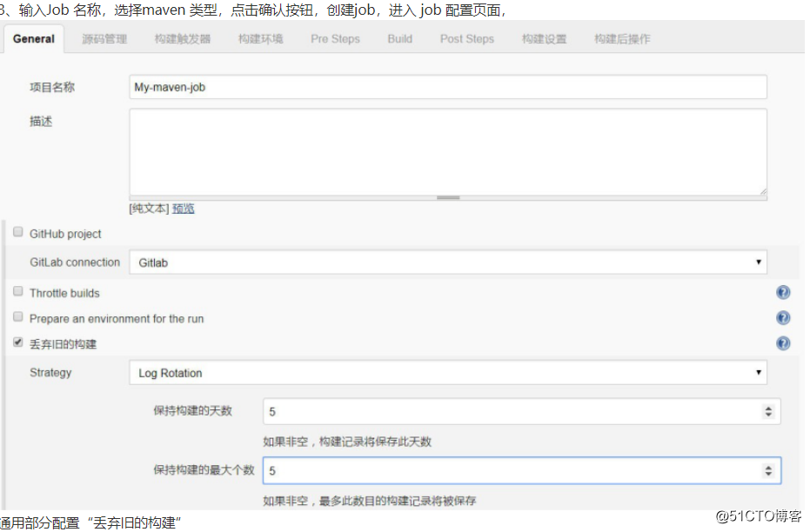Open the Post Steps tab

point(467,39)
